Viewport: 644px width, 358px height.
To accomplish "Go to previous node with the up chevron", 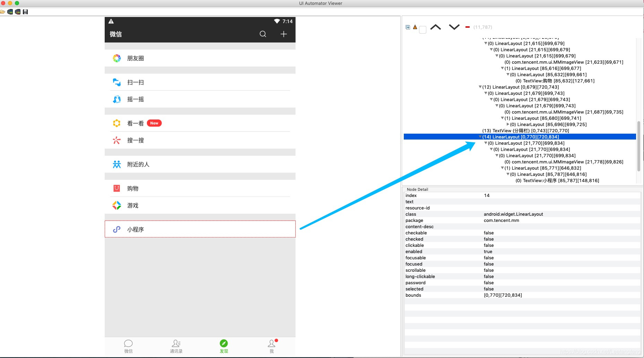I will (x=436, y=27).
